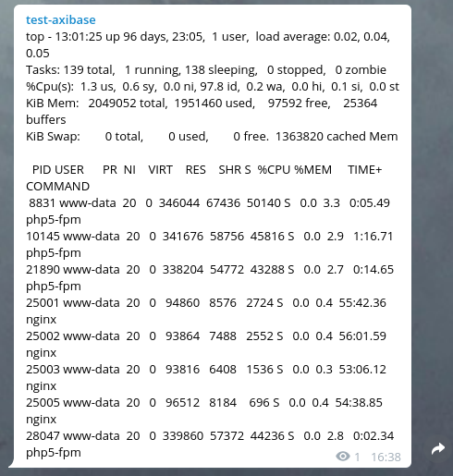Click the top uptime line showing 13:01:25

[208, 44]
